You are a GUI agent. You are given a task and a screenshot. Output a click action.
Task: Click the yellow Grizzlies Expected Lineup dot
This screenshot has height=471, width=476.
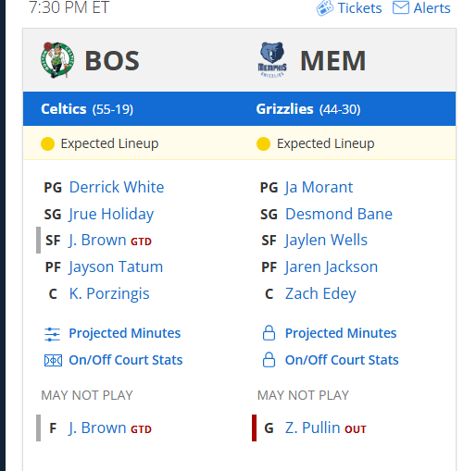point(263,143)
